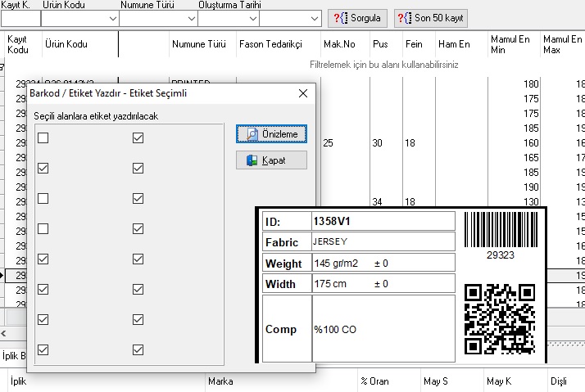Uncheck the bottom left-column checkbox in dialog
Viewport: 585px width, 392px height.
point(43,349)
